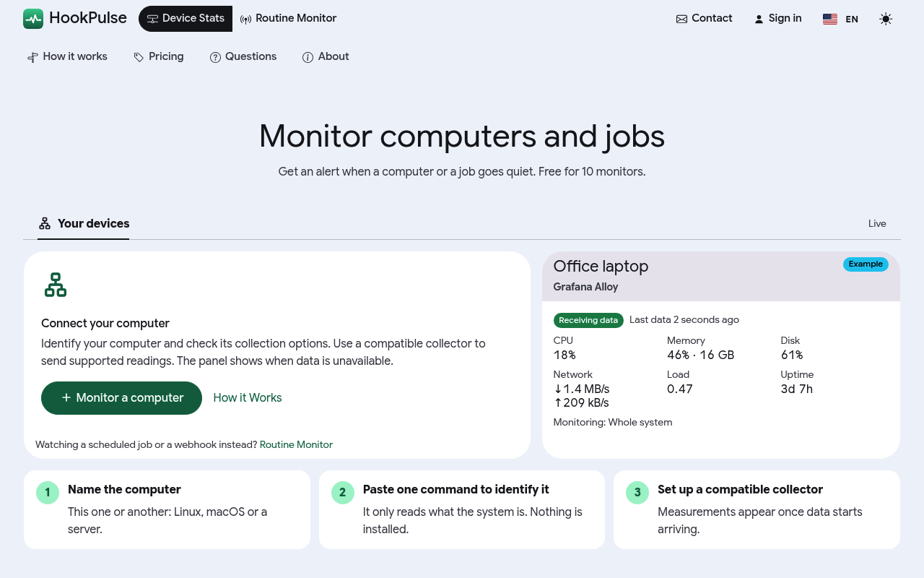Switch to Routine Monitor tab
924x578 pixels.
point(288,19)
